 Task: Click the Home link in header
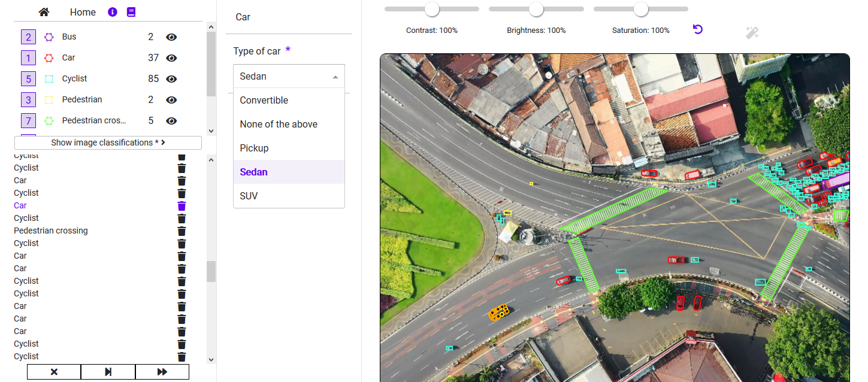83,12
